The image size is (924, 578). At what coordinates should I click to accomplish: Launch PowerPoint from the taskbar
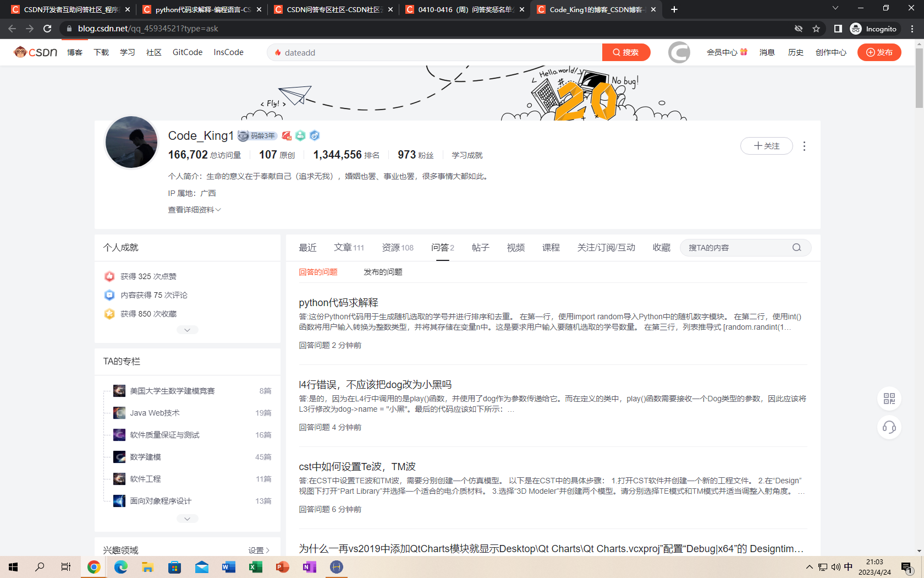tap(283, 567)
